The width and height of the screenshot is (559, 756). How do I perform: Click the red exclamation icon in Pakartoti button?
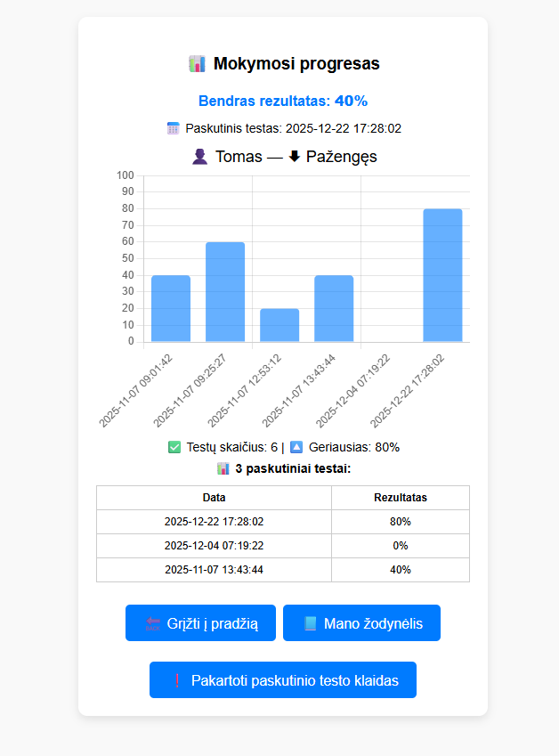[x=176, y=680]
